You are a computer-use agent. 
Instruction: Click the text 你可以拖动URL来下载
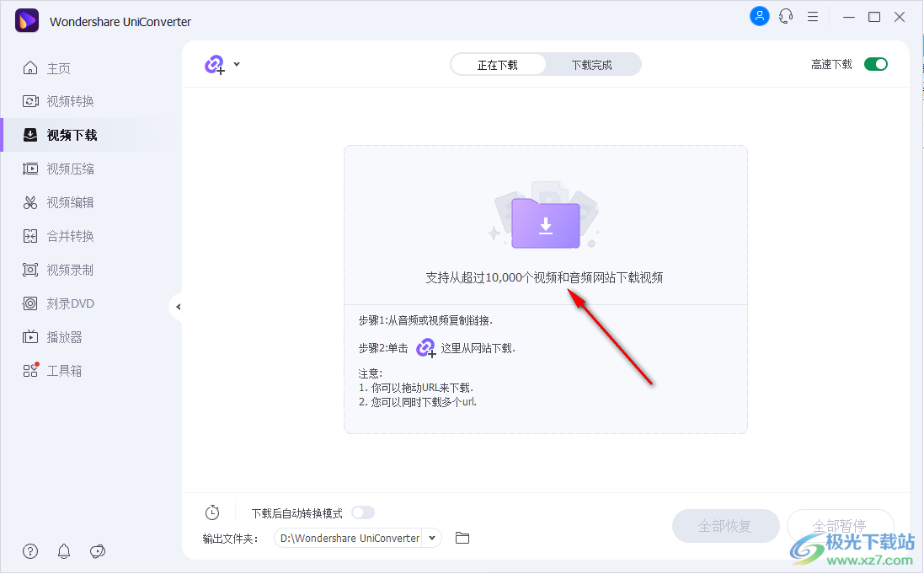(422, 389)
